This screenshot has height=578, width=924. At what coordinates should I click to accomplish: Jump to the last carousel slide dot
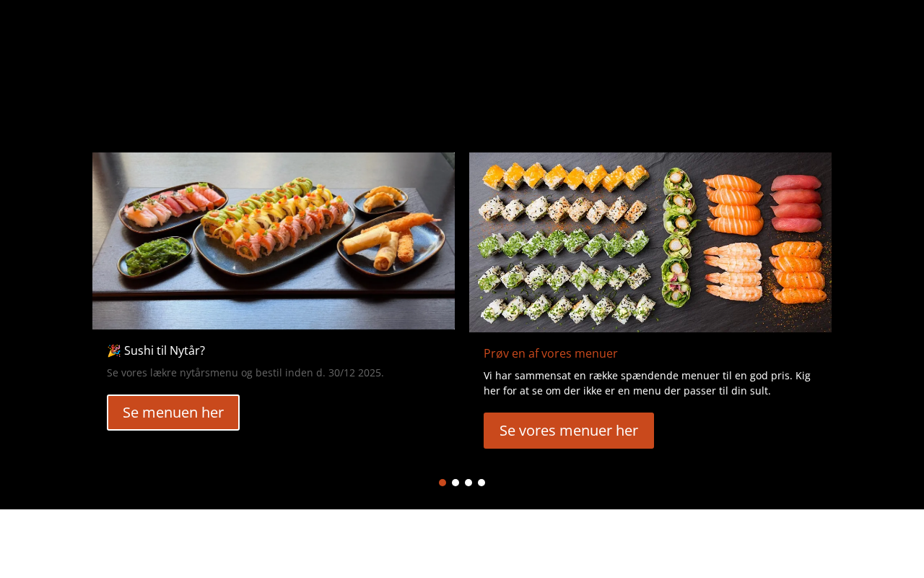click(481, 483)
